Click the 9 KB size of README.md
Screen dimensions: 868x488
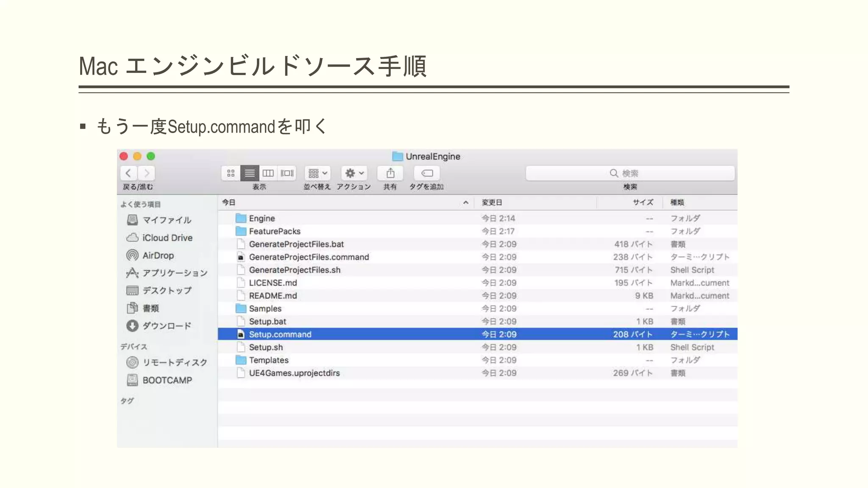coord(644,296)
